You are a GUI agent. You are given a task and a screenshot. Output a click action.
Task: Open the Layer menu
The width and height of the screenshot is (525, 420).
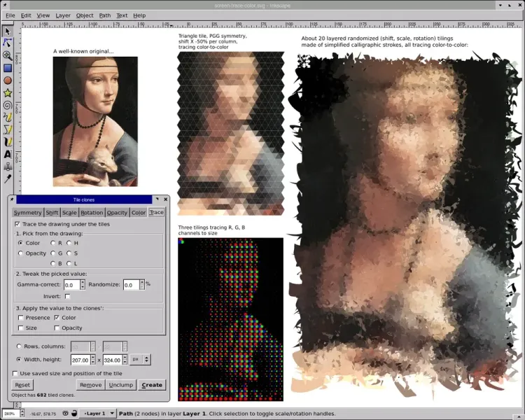(x=63, y=15)
